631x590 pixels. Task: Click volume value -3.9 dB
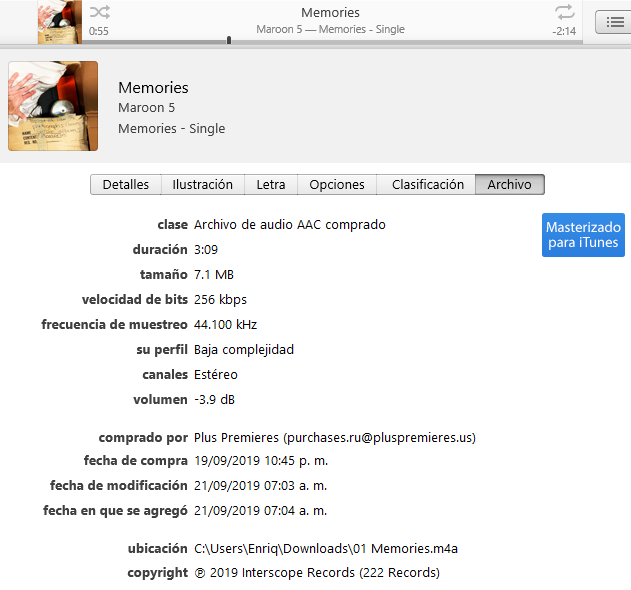point(214,399)
